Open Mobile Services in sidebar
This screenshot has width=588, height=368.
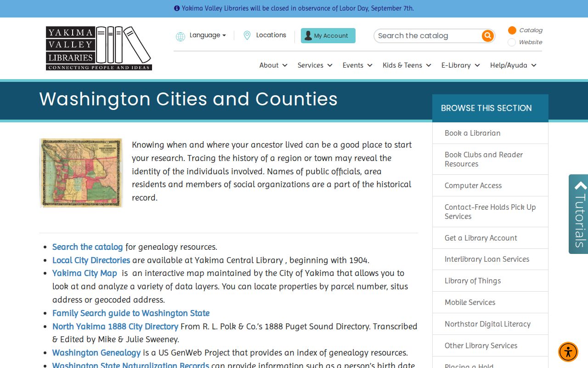[490, 302]
